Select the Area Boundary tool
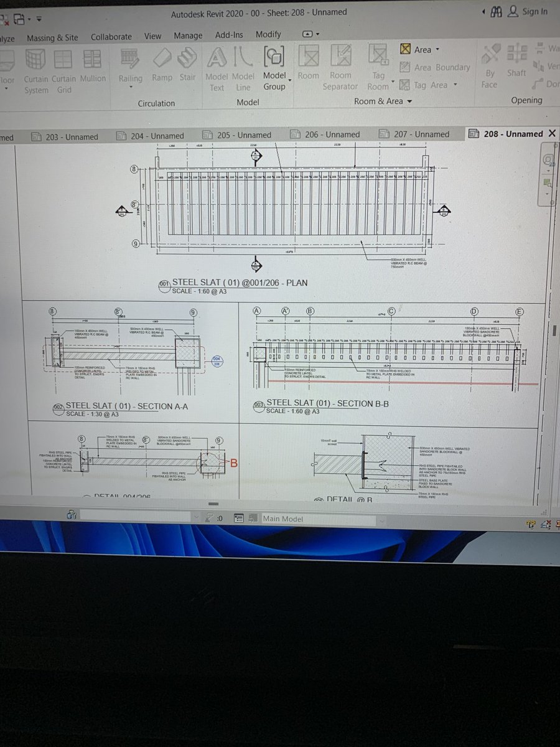 coord(434,67)
